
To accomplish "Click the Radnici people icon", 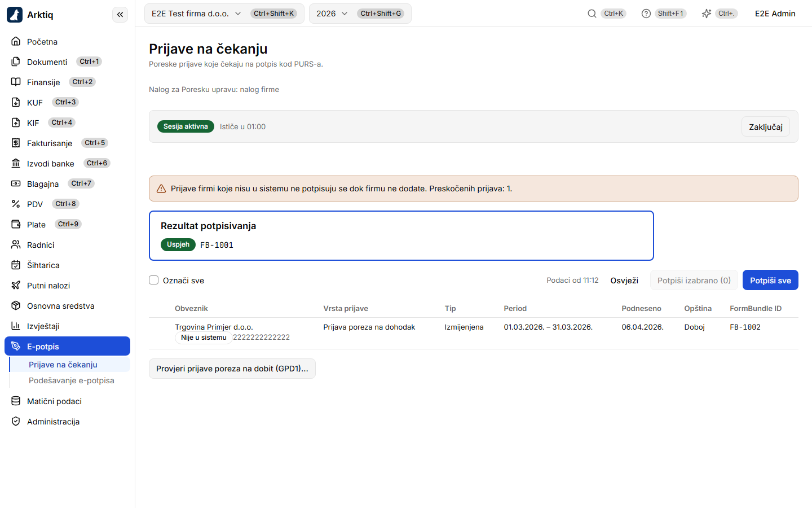I will tap(16, 244).
